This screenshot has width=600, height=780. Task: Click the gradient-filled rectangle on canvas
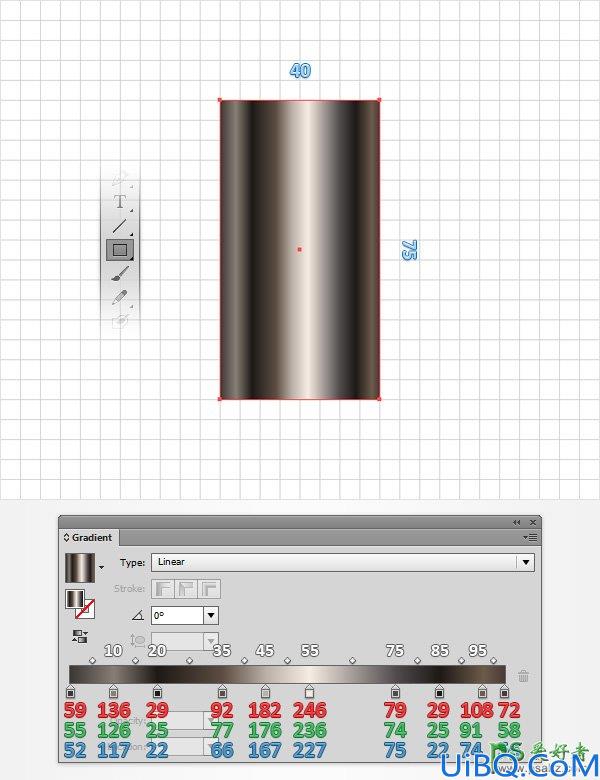pyautogui.click(x=300, y=249)
